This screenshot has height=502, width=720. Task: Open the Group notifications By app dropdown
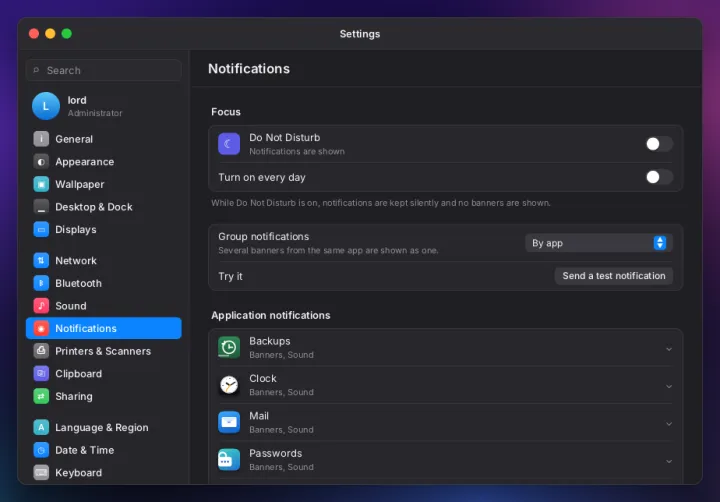coord(599,243)
